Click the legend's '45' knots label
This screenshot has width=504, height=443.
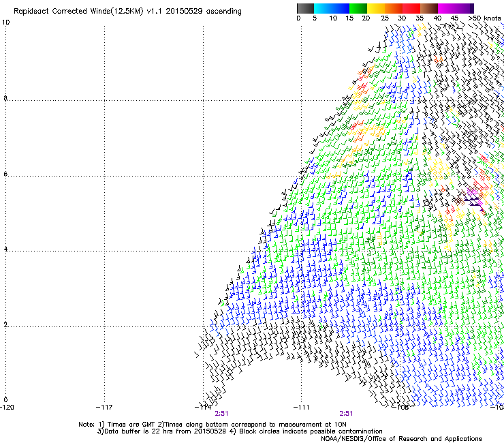(454, 18)
